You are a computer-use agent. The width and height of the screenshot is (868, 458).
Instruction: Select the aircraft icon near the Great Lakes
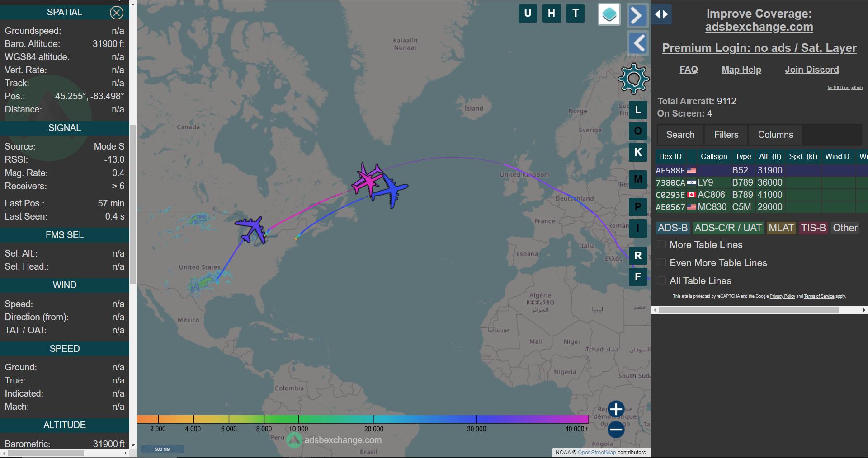[251, 230]
